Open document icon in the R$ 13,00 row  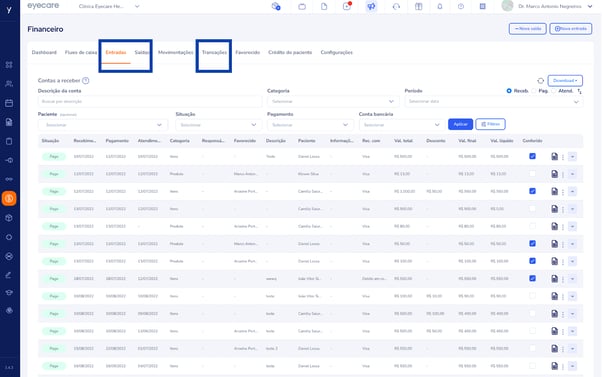point(554,174)
